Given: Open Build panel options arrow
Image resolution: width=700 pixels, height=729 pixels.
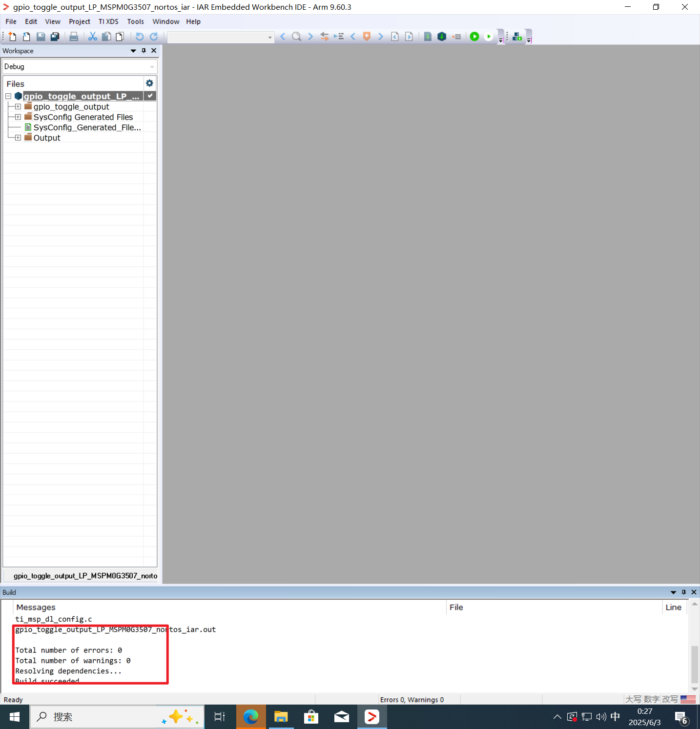Looking at the screenshot, I should point(674,592).
